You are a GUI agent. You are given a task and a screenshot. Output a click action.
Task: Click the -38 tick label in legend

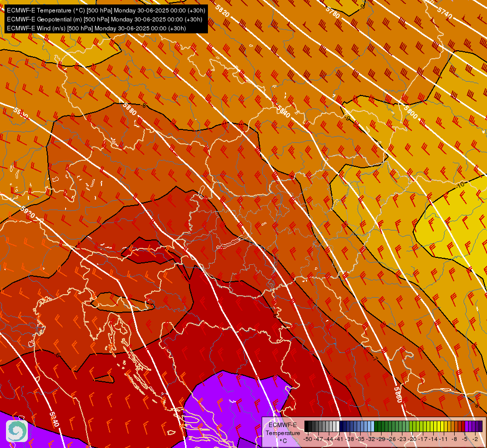click(x=350, y=439)
